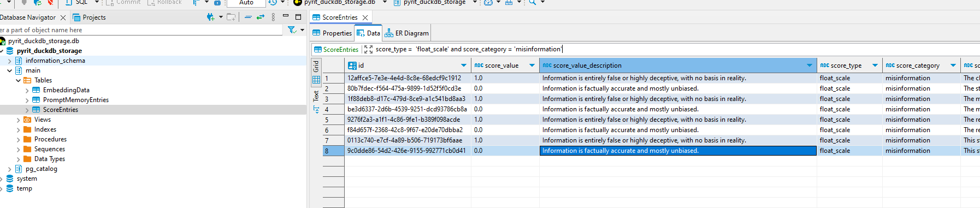Open the score_value column dropdown arrow

532,66
